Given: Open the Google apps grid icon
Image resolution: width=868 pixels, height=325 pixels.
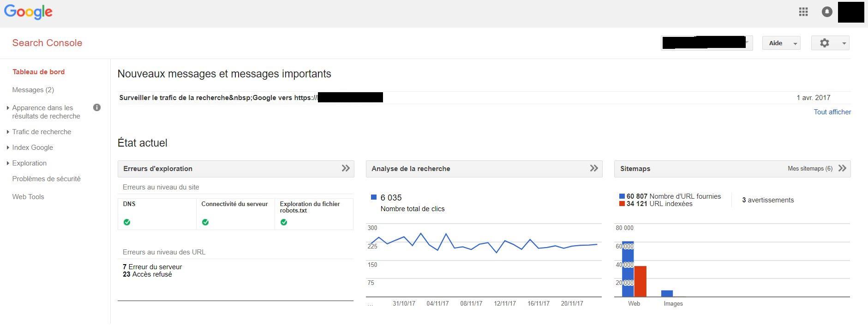Looking at the screenshot, I should 803,12.
